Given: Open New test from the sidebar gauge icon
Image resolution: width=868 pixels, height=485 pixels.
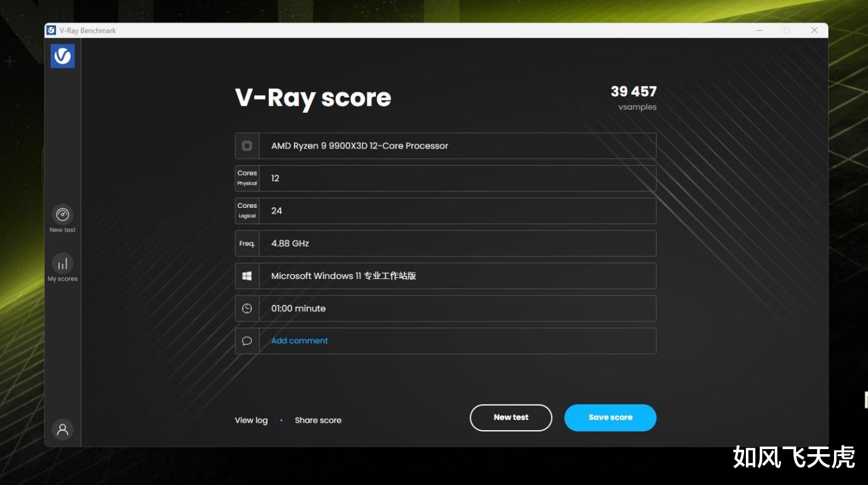Looking at the screenshot, I should click(x=62, y=215).
